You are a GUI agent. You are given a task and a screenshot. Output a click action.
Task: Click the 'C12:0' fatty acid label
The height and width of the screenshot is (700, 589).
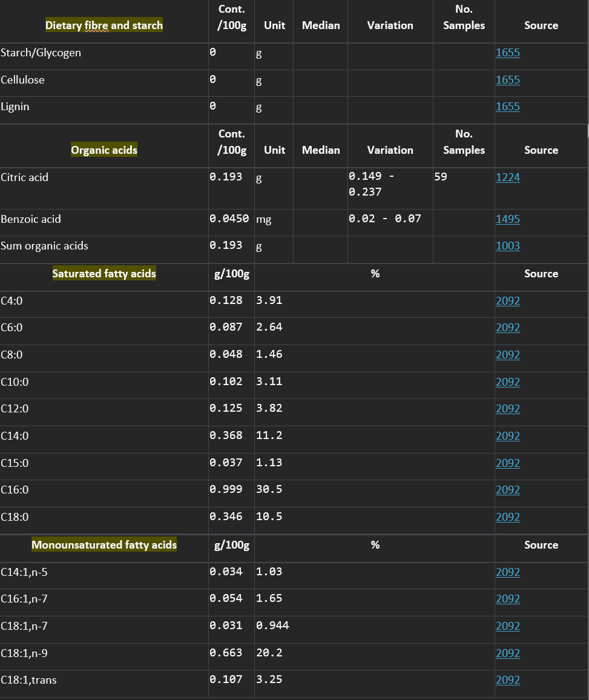coord(15,409)
